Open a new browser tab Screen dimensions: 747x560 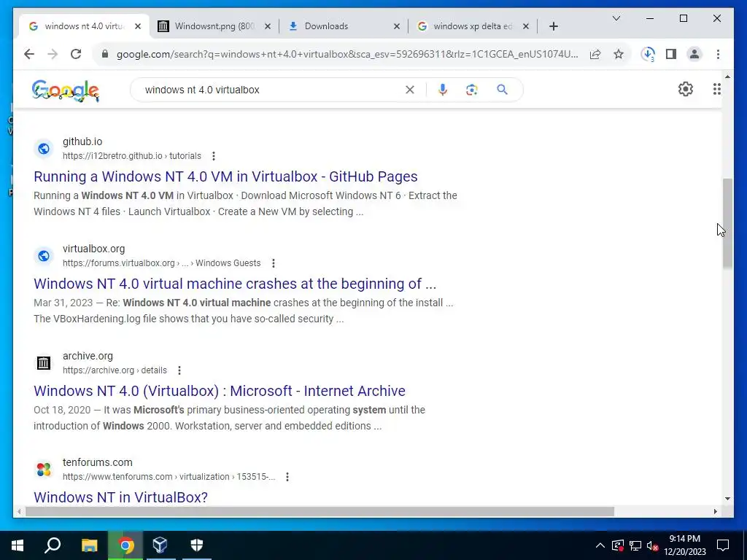(x=553, y=26)
